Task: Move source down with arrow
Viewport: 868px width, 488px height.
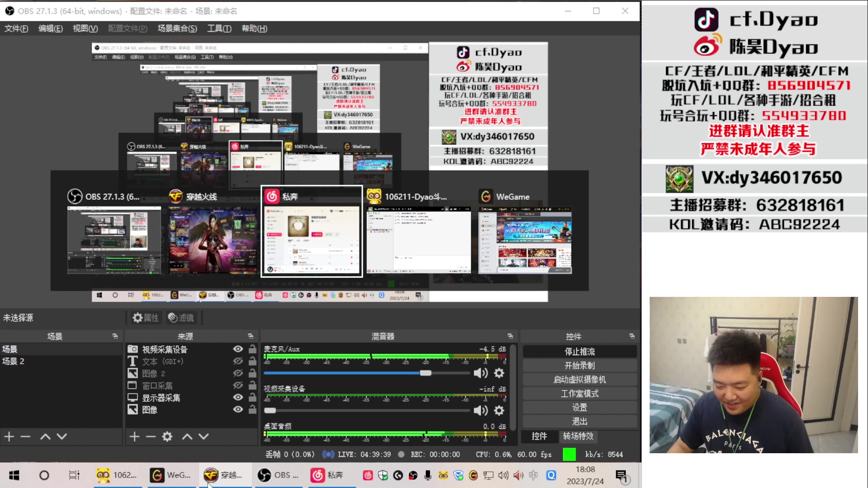Action: pyautogui.click(x=204, y=436)
